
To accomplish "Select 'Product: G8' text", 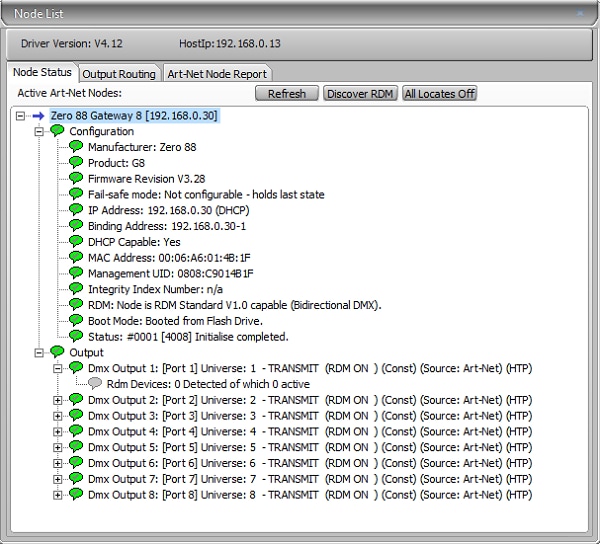I will point(116,163).
